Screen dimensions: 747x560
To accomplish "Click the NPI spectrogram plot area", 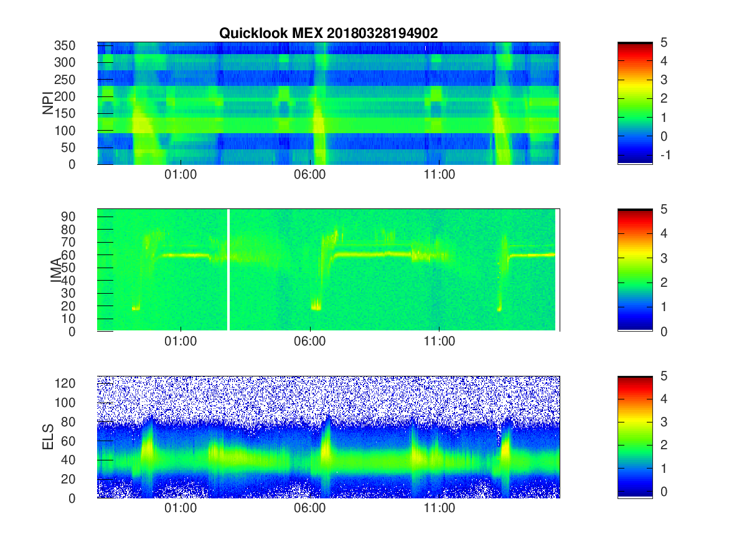I will click(329, 103).
